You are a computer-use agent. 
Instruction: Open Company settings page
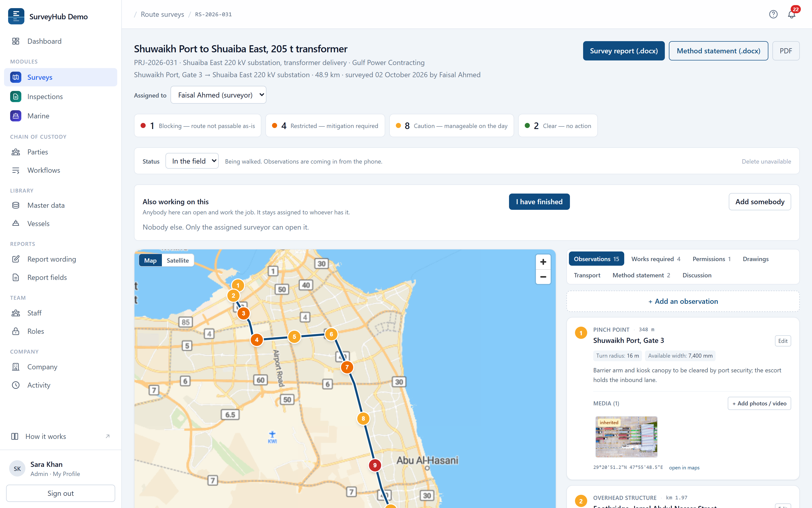coord(61,367)
